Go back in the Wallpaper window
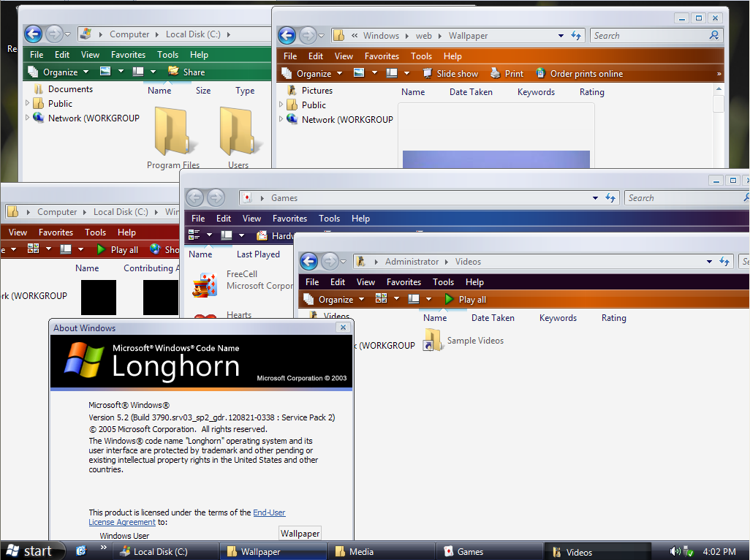 [287, 35]
